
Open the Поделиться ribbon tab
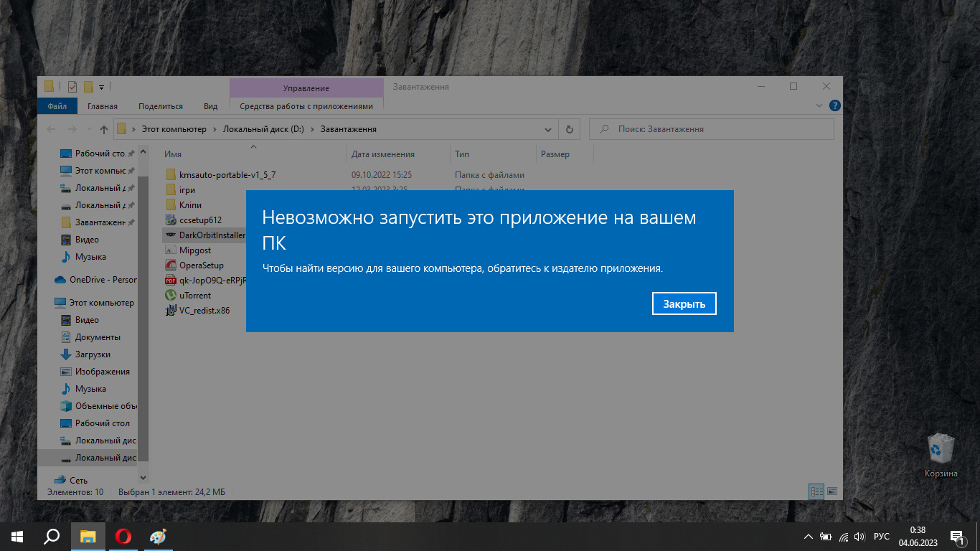[161, 106]
